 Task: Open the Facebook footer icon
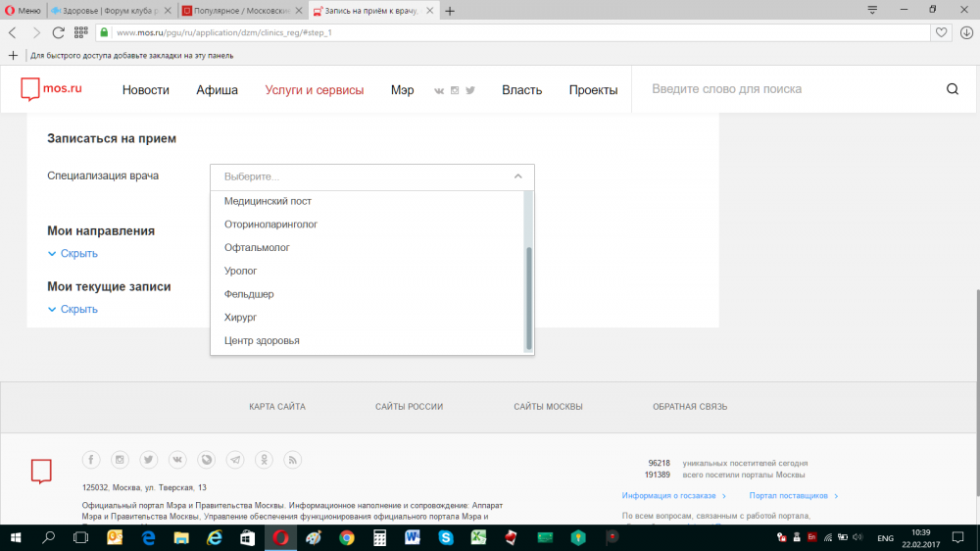(x=91, y=460)
